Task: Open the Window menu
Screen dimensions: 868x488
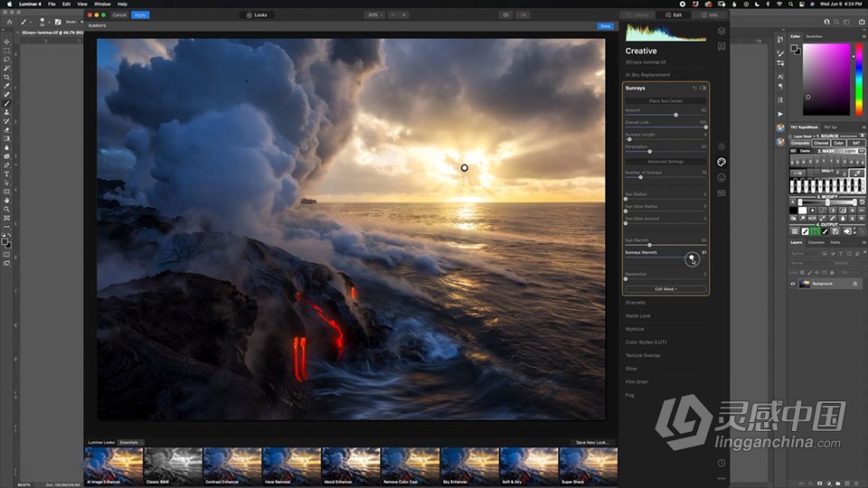Action: click(102, 4)
